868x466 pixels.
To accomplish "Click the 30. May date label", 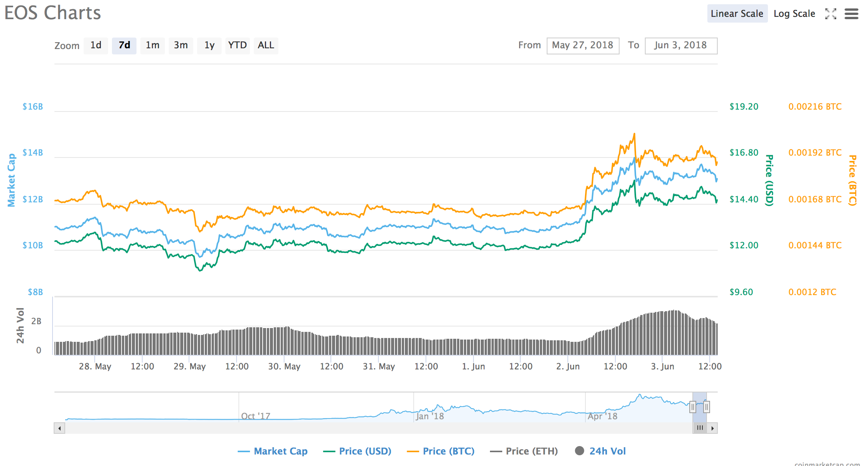I will [x=284, y=366].
